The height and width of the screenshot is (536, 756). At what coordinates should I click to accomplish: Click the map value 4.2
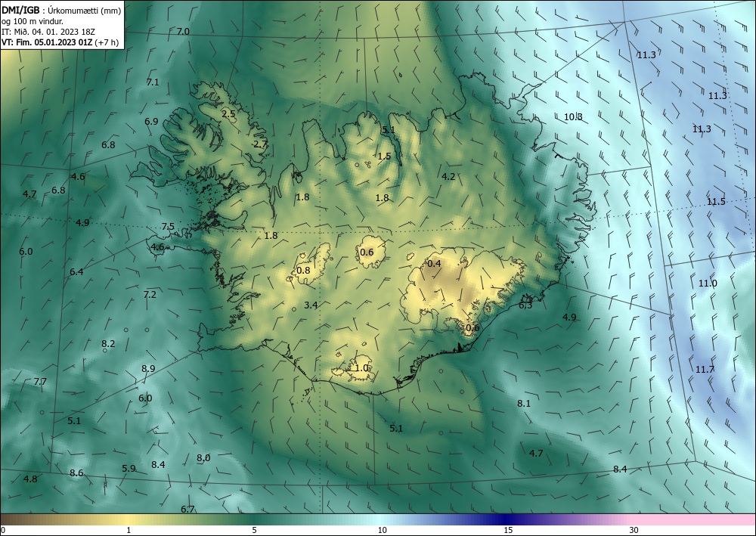point(448,177)
